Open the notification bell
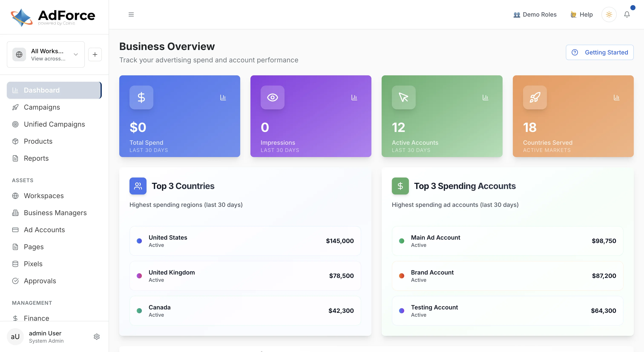Image resolution: width=644 pixels, height=352 pixels. coord(627,14)
